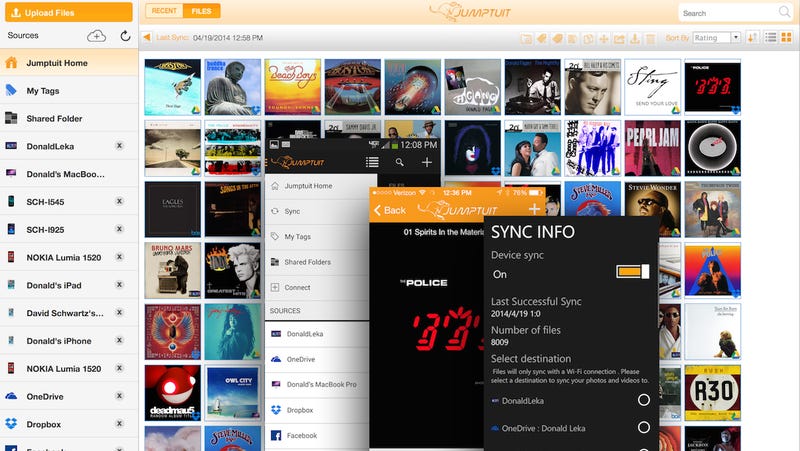
Task: Click the delete trash toolbar icon
Action: click(x=650, y=38)
